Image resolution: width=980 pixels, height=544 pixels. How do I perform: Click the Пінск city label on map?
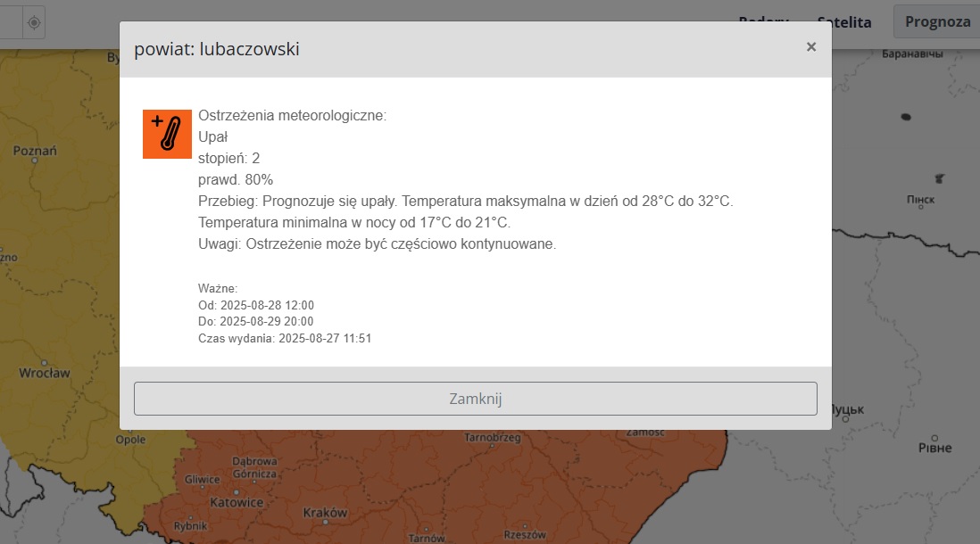920,200
